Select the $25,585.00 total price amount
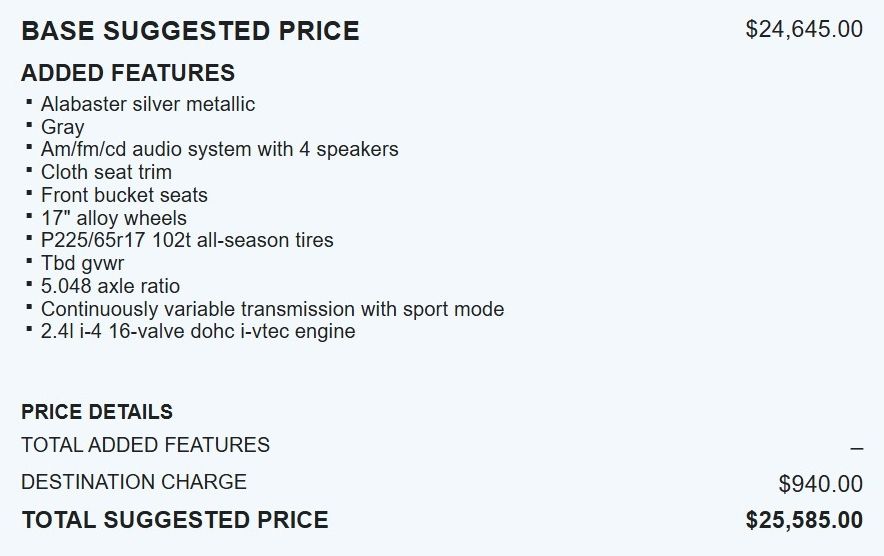This screenshot has height=556, width=884. point(804,521)
